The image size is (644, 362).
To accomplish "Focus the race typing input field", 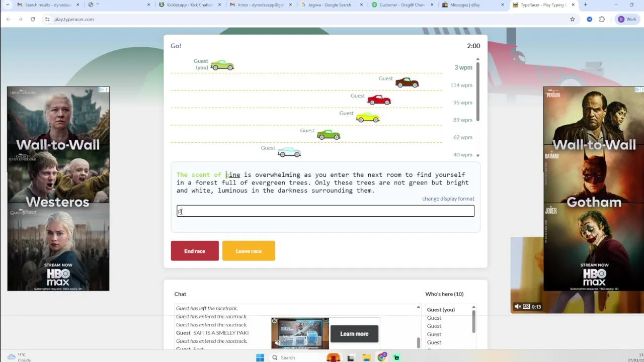I will (x=326, y=211).
